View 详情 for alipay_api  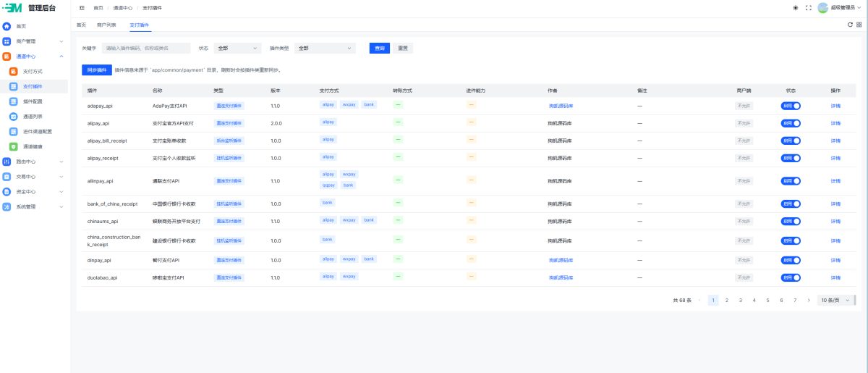pyautogui.click(x=835, y=123)
